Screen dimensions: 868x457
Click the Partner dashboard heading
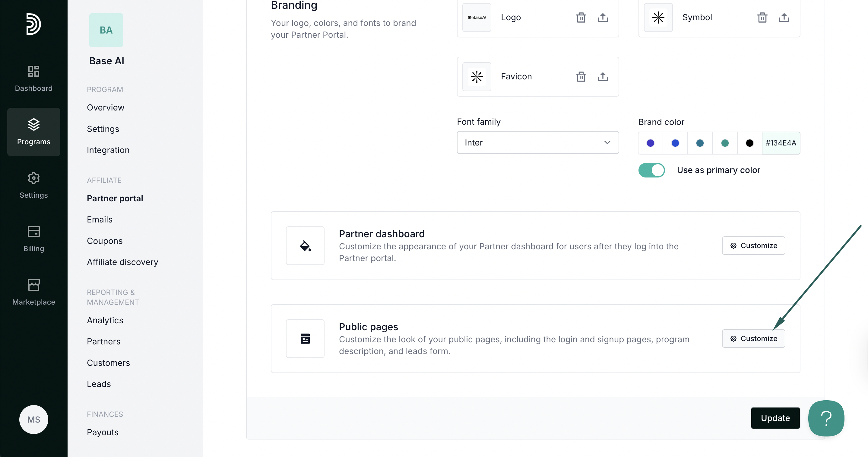(x=382, y=234)
